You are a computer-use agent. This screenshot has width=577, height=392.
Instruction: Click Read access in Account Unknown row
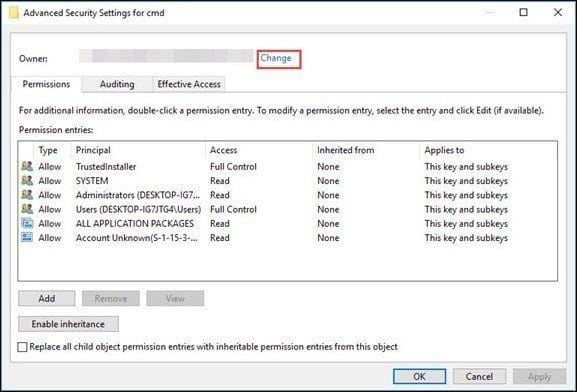click(x=220, y=238)
